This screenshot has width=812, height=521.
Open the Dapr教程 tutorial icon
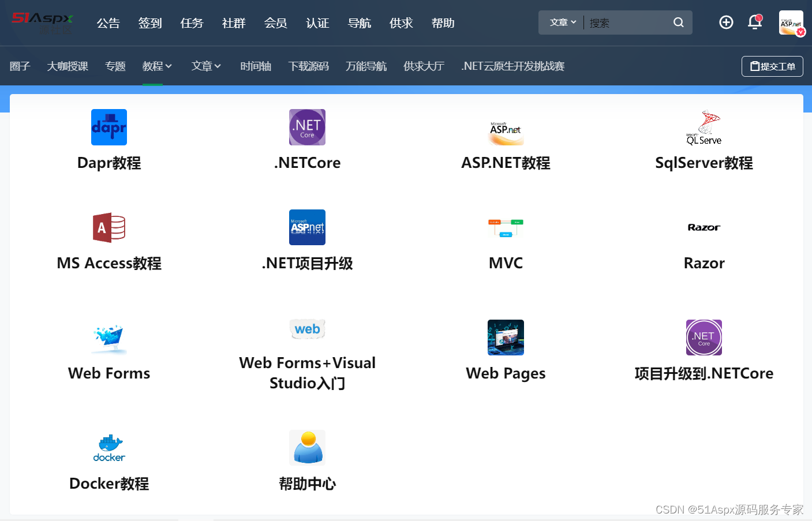tap(108, 127)
